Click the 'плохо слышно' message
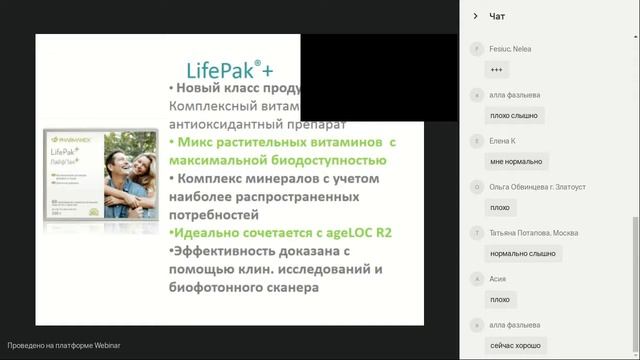 [x=514, y=116]
